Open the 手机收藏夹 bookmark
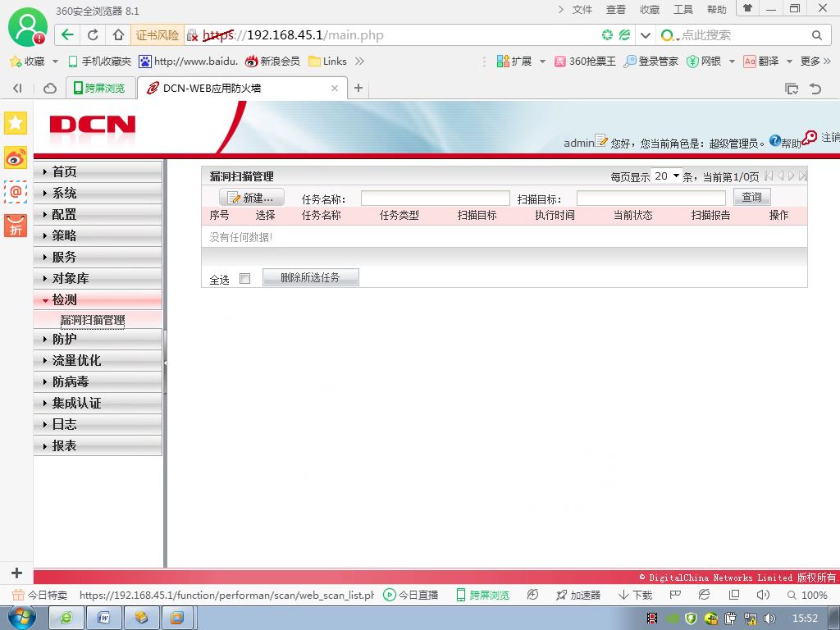Viewport: 840px width, 630px height. click(x=99, y=61)
